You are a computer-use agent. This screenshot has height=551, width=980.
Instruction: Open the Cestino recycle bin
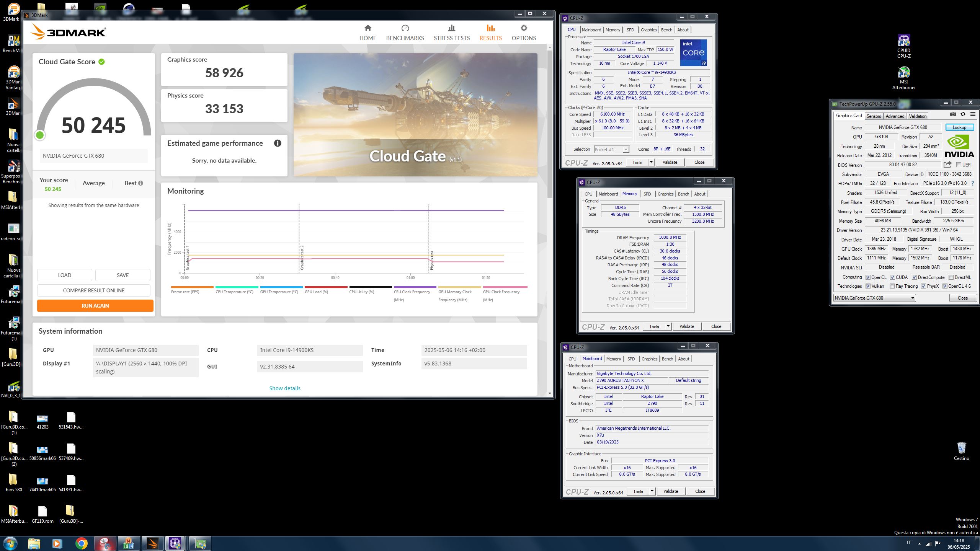pyautogui.click(x=961, y=451)
